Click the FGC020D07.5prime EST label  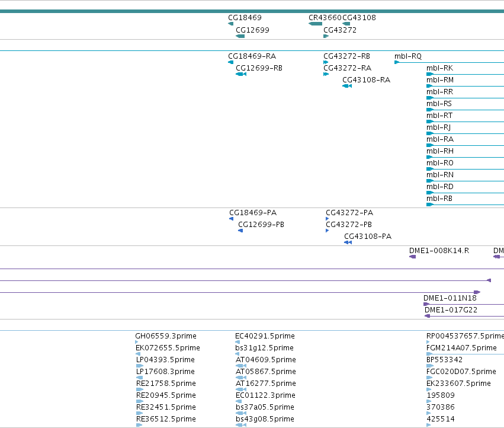coord(461,372)
